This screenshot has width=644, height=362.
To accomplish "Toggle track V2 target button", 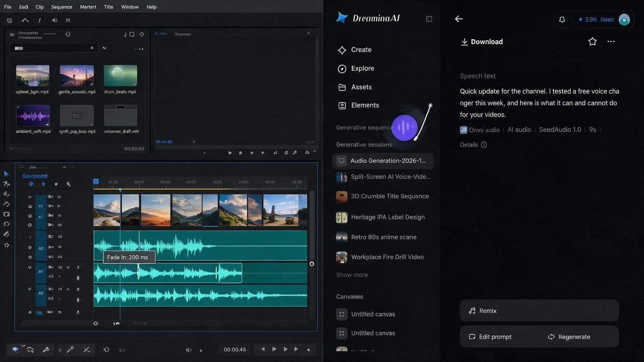I will pos(41,206).
